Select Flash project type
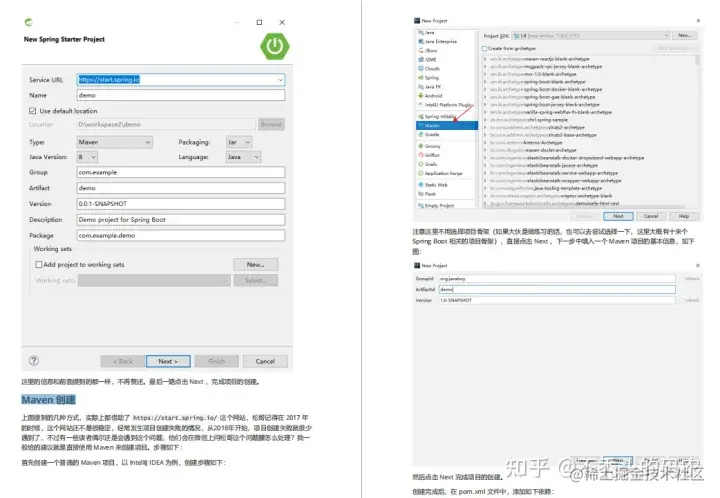Viewport: 720px width, 498px height. (427, 194)
